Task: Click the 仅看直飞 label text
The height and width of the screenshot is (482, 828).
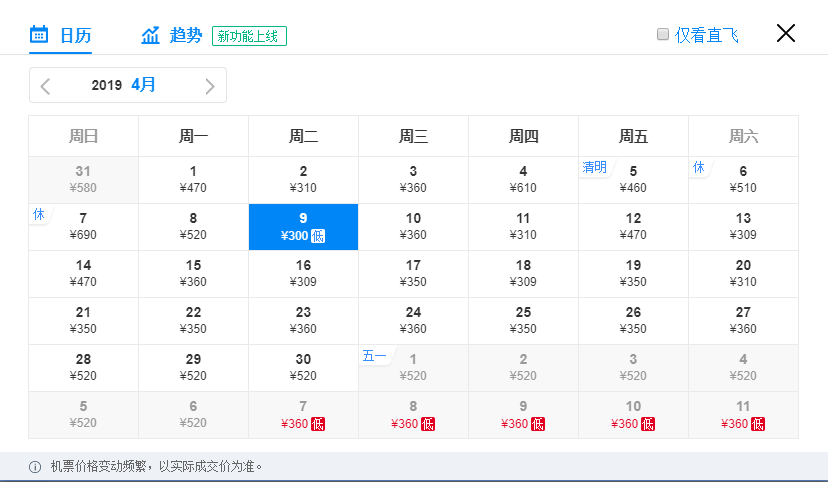Action: click(x=707, y=35)
